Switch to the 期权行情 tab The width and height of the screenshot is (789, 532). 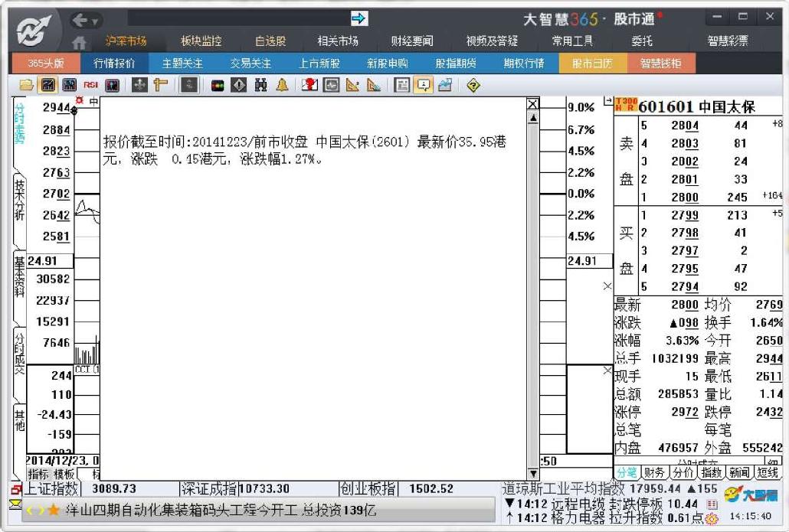[524, 64]
